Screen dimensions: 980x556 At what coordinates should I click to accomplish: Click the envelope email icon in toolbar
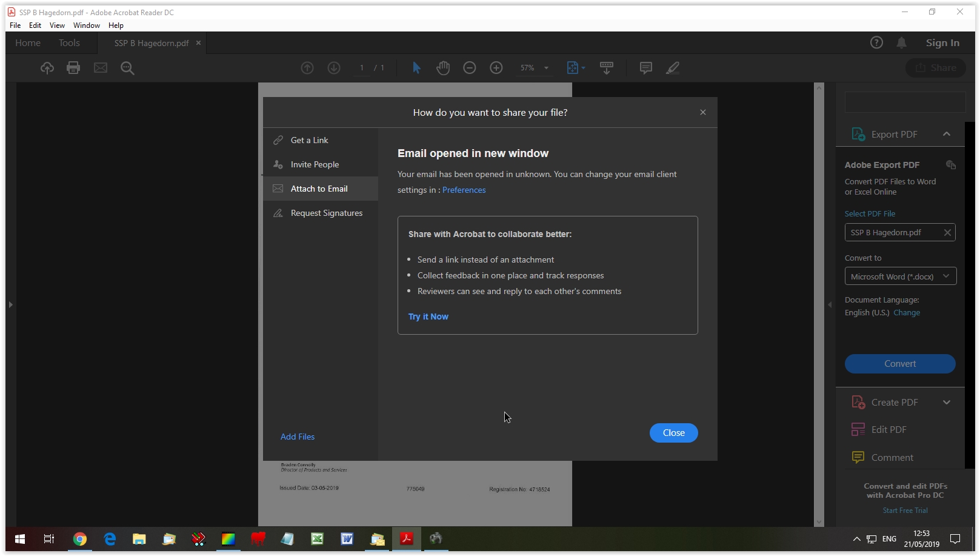click(x=101, y=68)
